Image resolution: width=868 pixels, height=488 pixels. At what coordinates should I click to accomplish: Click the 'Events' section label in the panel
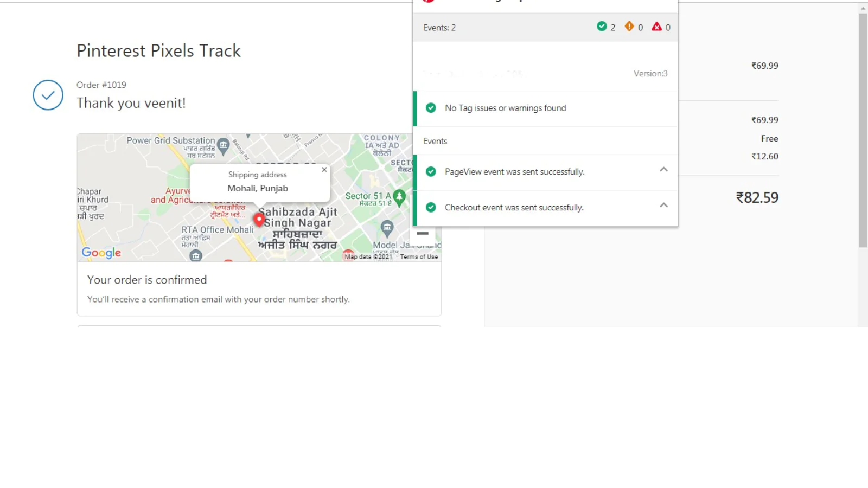(435, 141)
